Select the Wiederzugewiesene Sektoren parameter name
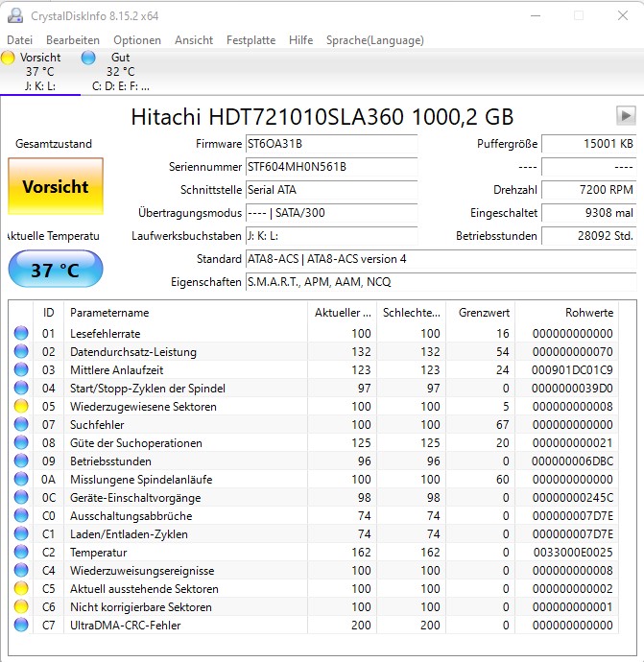This screenshot has width=644, height=662. pos(143,407)
